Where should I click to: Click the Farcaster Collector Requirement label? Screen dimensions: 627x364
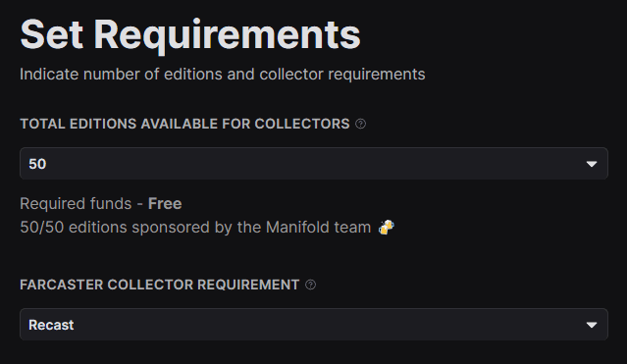point(160,285)
